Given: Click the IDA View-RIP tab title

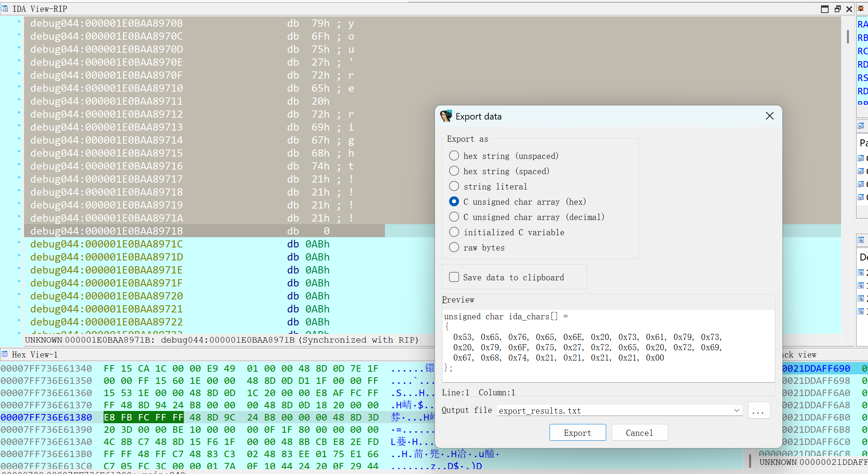Looking at the screenshot, I should tap(40, 8).
